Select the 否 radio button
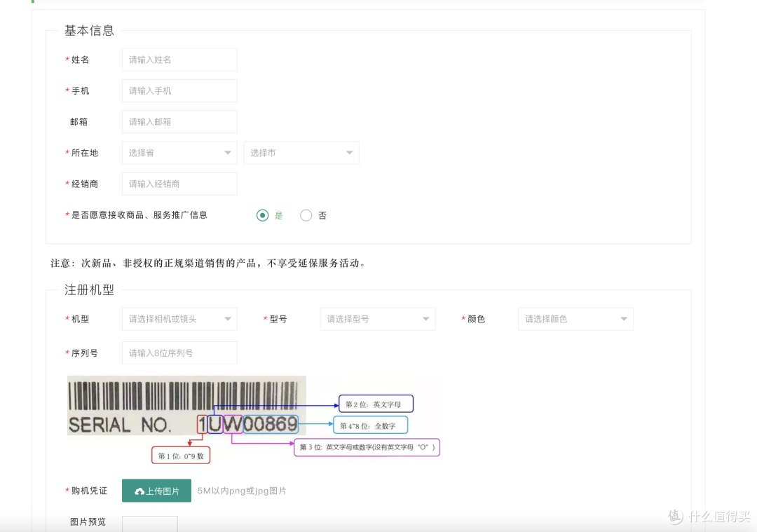 [306, 215]
